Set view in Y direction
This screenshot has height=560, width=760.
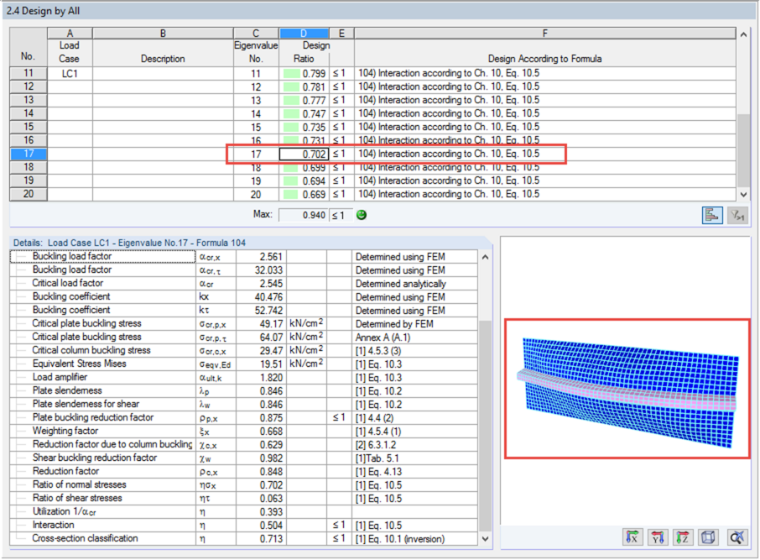pos(658,537)
